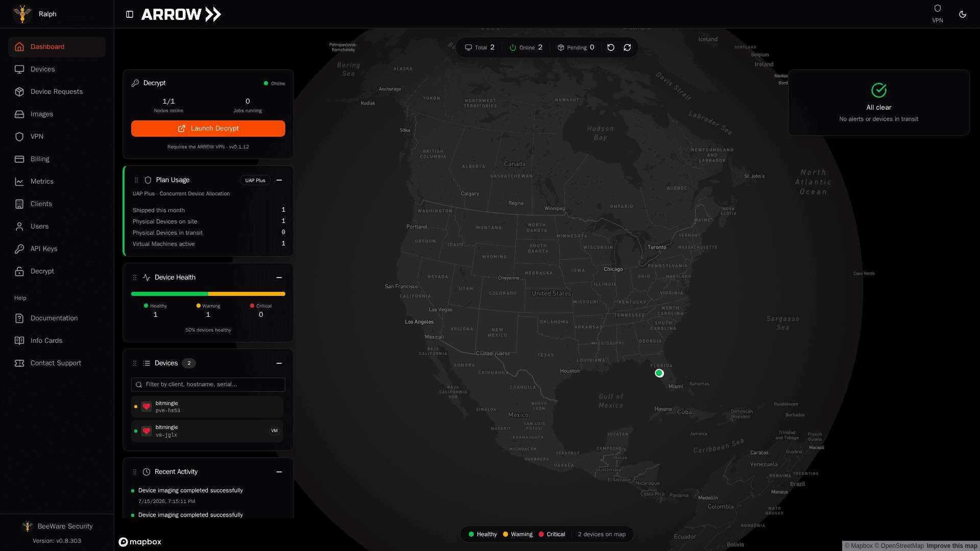Screen dimensions: 980x551
Task: Click the Device Health pulse icon
Action: point(146,278)
